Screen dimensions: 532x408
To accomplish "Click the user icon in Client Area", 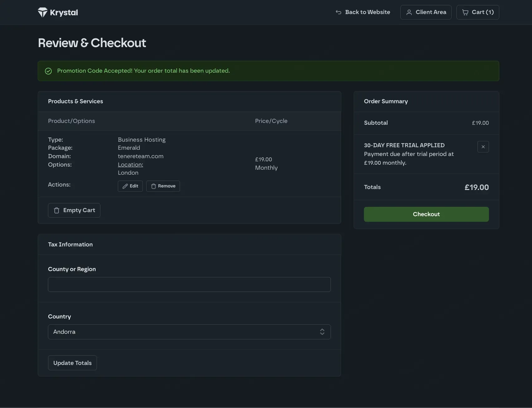I will click(x=409, y=12).
